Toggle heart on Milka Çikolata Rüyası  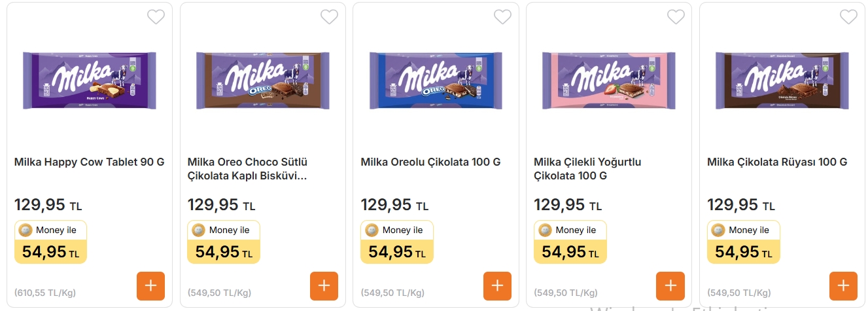[x=848, y=17]
